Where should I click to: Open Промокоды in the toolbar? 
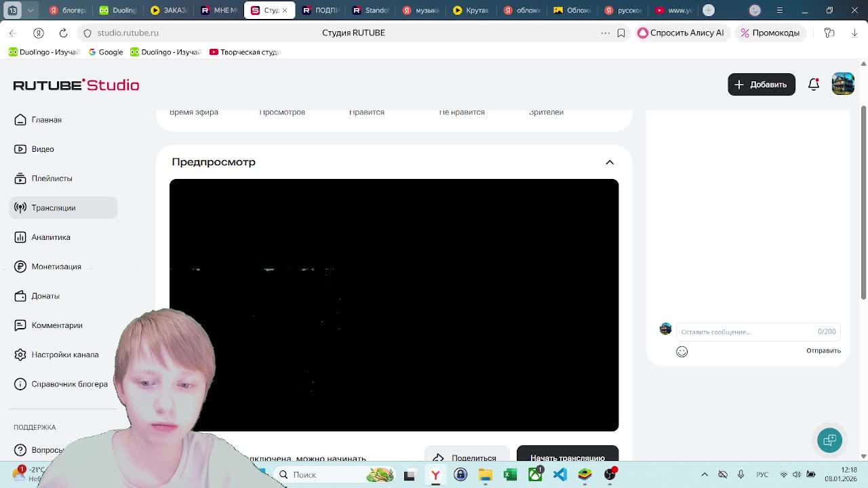(x=770, y=33)
